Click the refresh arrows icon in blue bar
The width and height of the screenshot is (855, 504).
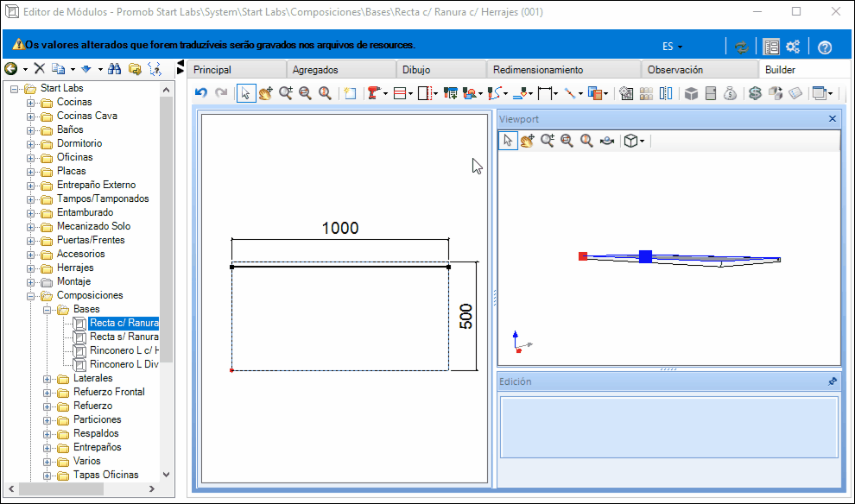[x=742, y=47]
